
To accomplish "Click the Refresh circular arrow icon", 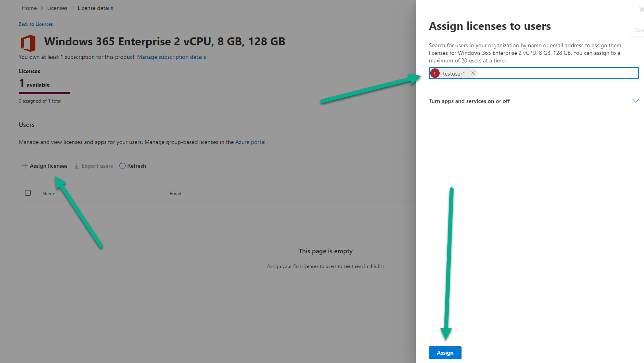I will 122,166.
